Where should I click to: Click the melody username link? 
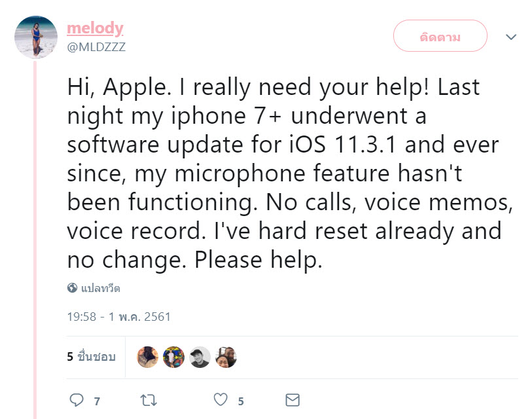tap(95, 27)
